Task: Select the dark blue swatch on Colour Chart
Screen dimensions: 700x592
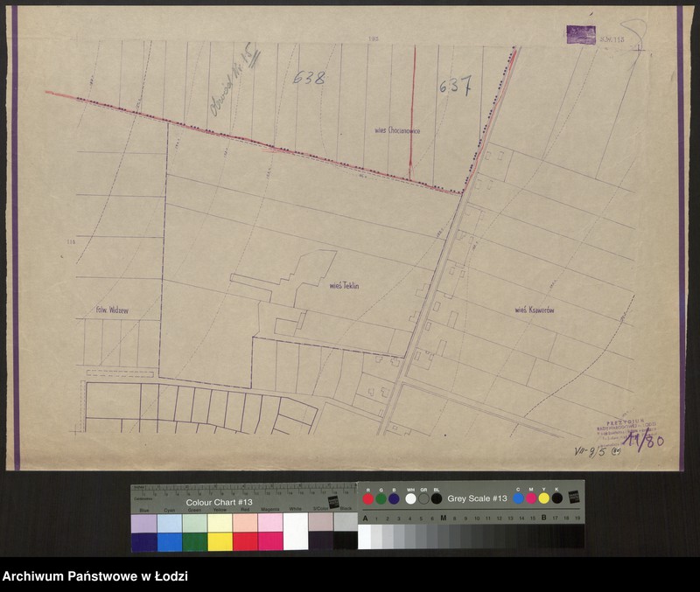Action: pos(143,541)
